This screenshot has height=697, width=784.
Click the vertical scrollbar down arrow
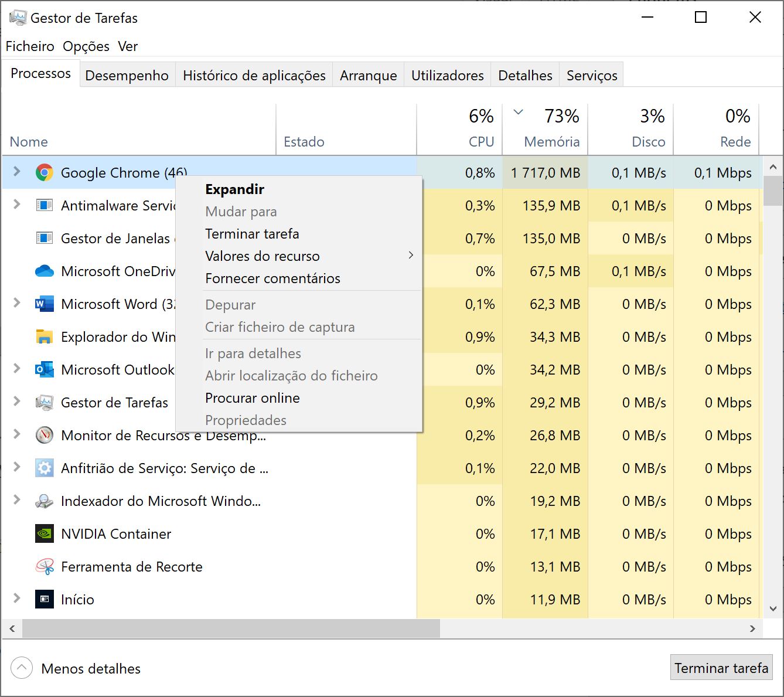772,608
